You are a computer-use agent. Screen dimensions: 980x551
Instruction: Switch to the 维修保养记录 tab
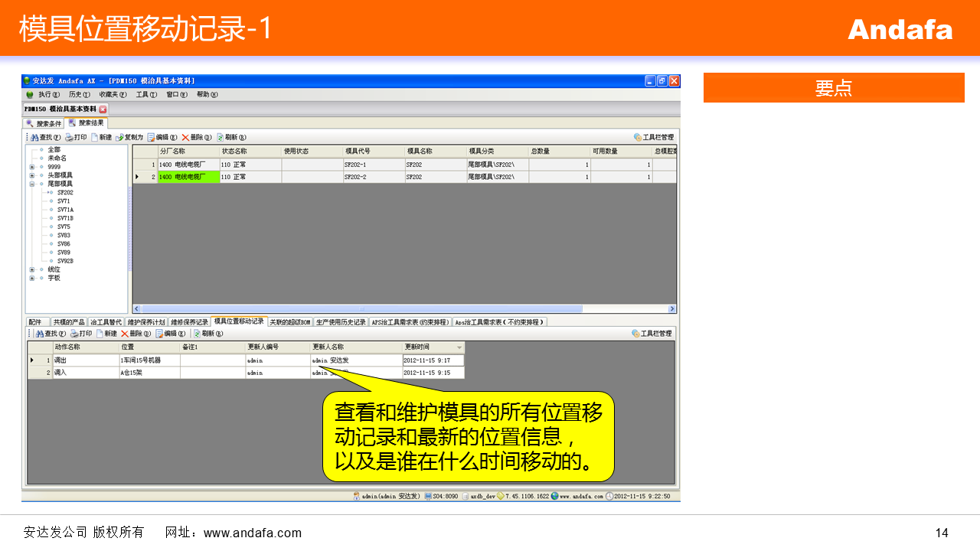[189, 322]
